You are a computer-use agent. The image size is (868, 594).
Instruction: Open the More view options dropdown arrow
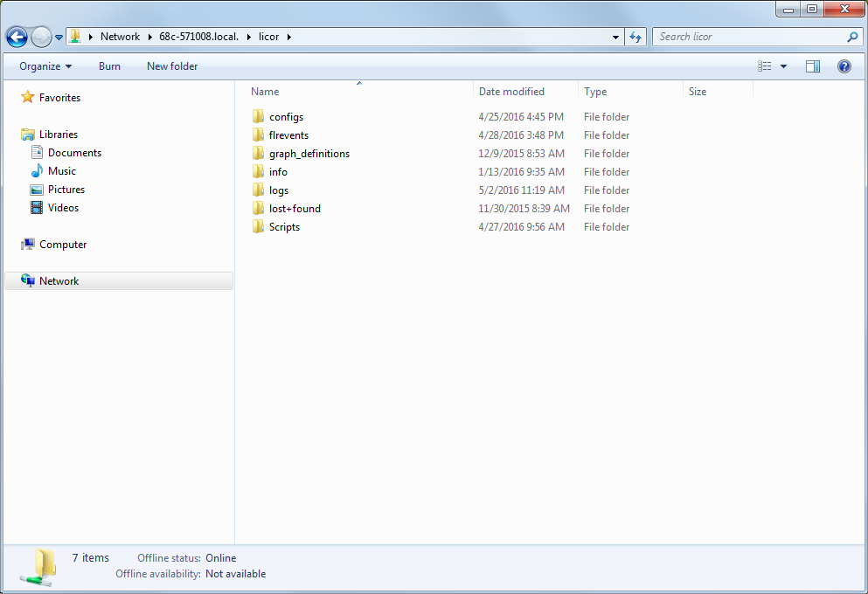[783, 66]
